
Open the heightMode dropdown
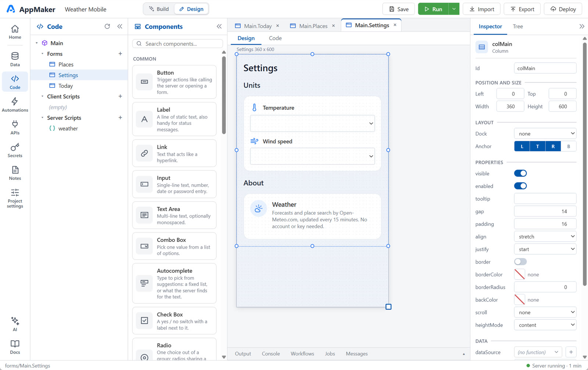[545, 325]
